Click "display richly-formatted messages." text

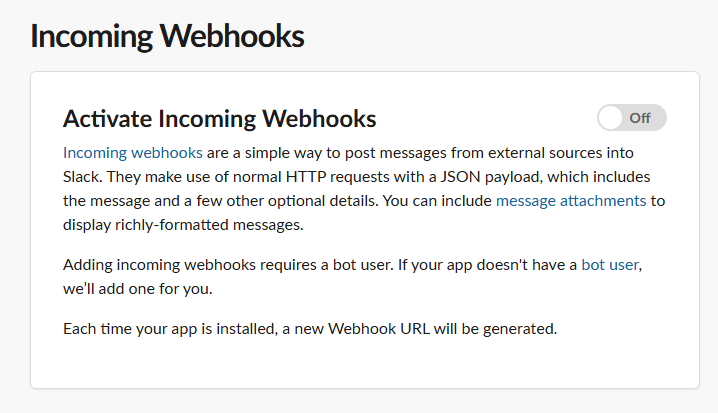click(x=183, y=225)
